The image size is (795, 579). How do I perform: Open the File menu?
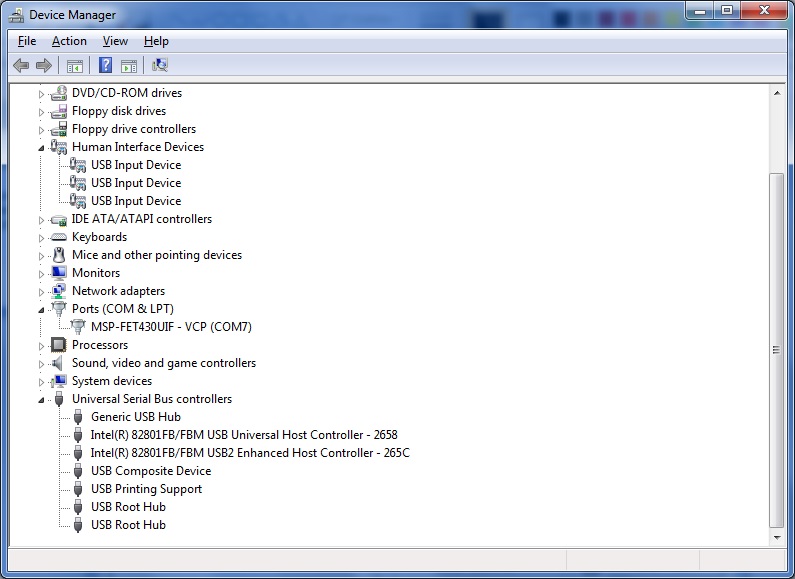(x=27, y=41)
